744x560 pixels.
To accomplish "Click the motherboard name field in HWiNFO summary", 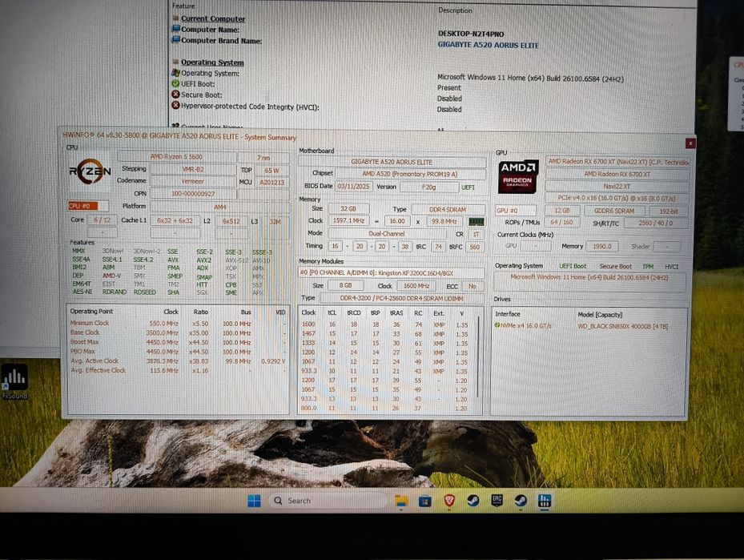I will point(392,162).
